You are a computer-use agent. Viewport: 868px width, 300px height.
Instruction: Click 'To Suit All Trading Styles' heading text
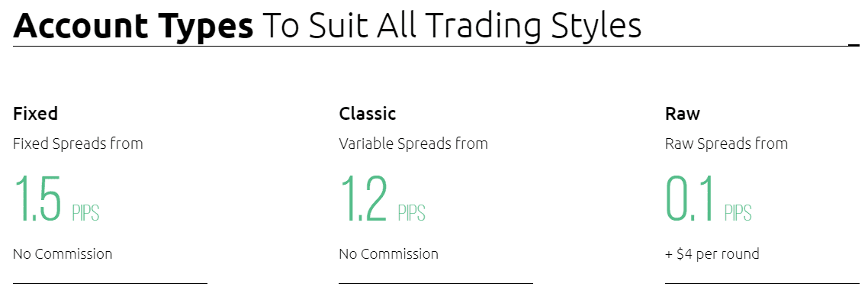click(452, 25)
